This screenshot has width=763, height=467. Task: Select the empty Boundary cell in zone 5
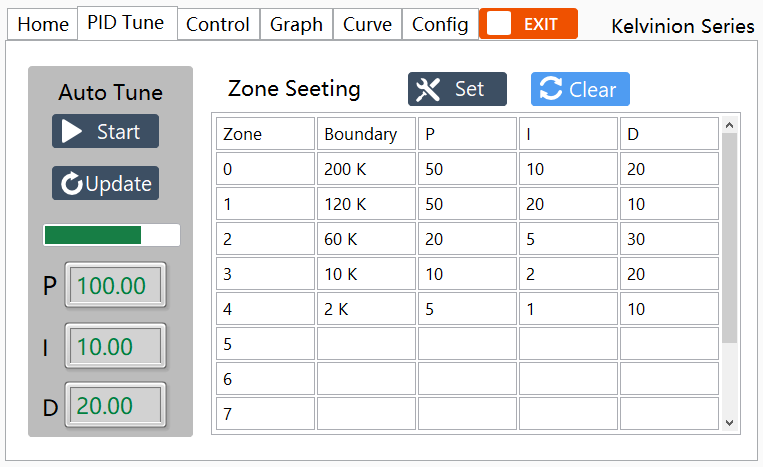(366, 344)
